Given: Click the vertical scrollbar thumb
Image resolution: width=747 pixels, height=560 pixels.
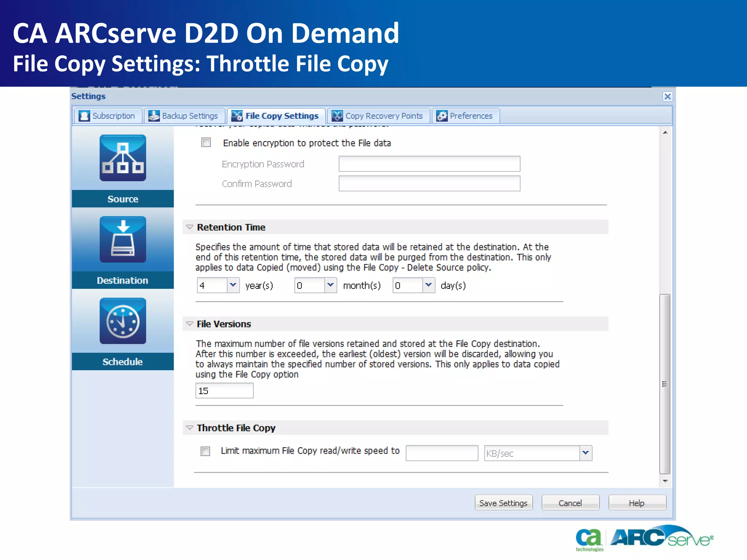Looking at the screenshot, I should 665,384.
